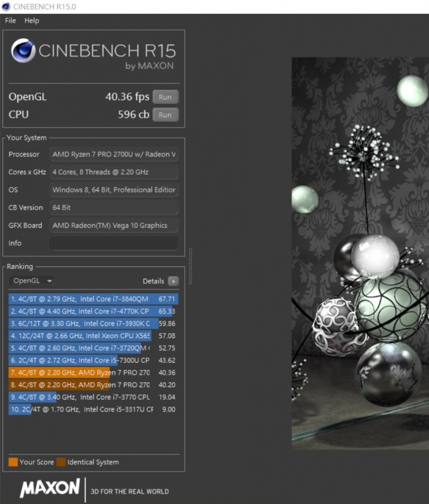Click the Cinebench R15 sphere logo

[x=23, y=51]
